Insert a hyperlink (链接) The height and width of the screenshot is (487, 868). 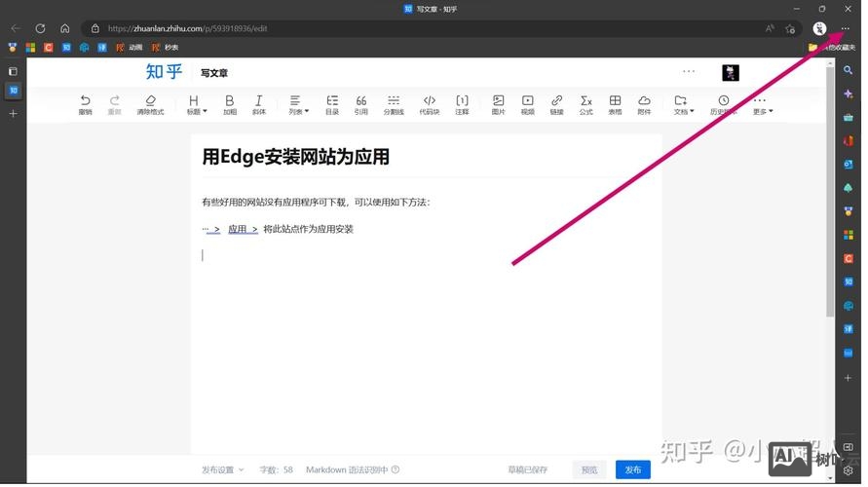pos(557,104)
